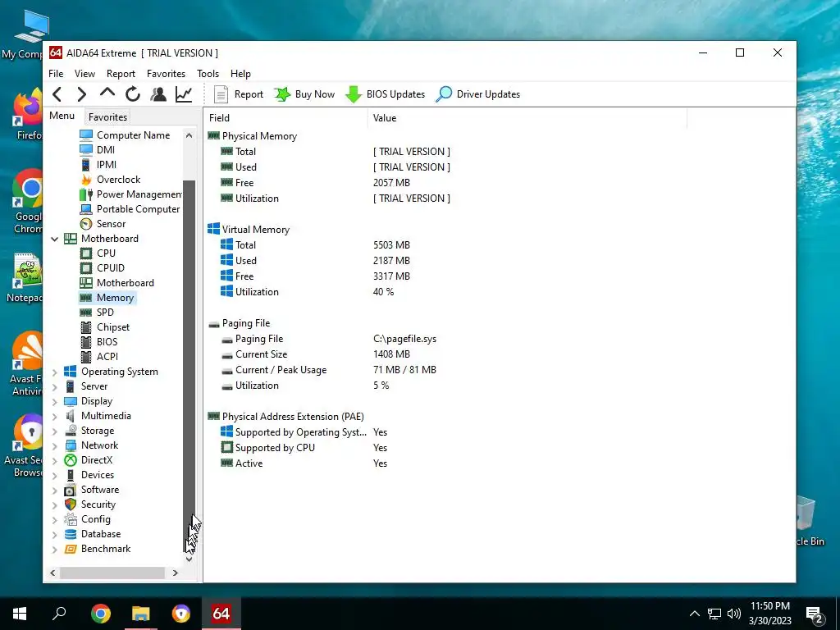Open File Explorer from the taskbar
This screenshot has width=840, height=630.
141,614
